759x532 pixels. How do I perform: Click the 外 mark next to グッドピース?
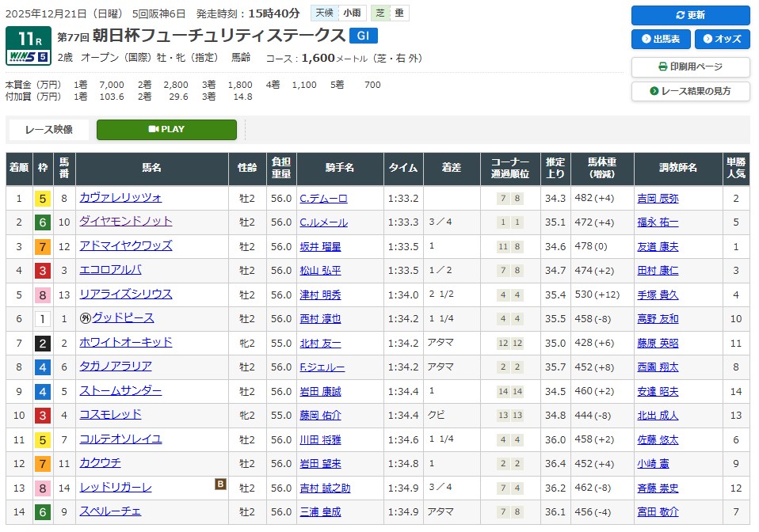86,318
